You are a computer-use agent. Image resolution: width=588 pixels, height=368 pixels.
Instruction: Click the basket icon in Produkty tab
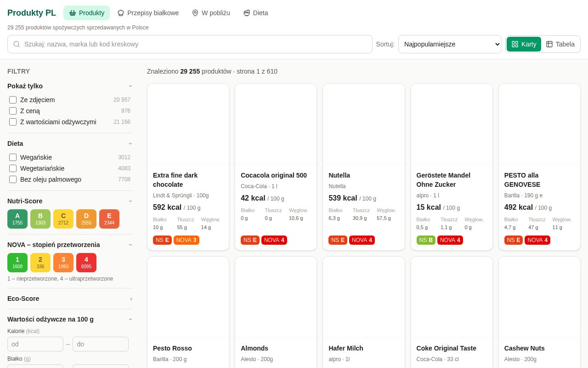(73, 13)
